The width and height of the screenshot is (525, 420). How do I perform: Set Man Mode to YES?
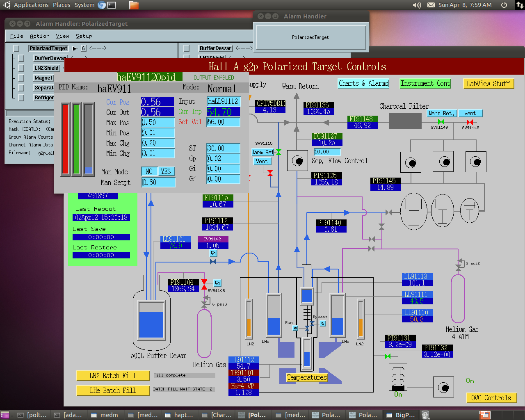point(166,171)
